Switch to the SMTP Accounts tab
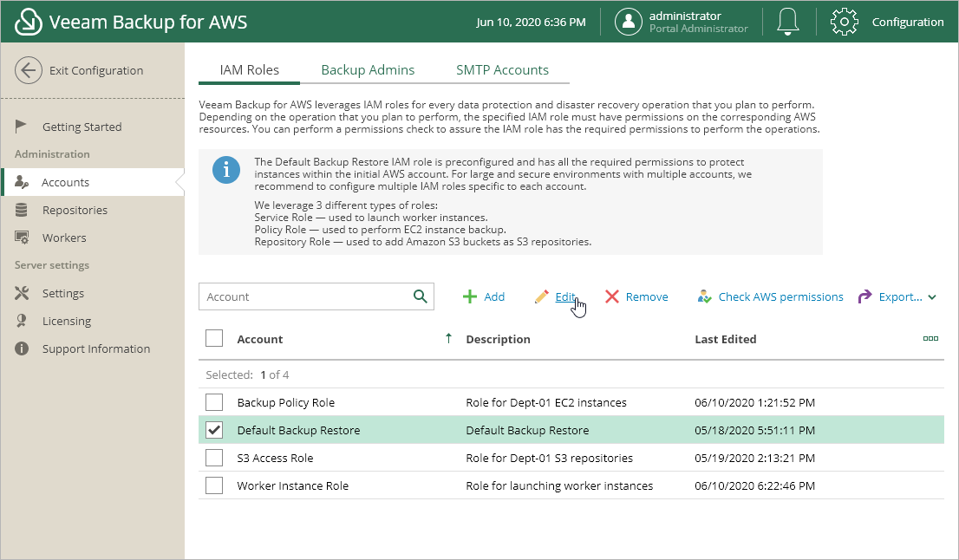 point(503,70)
